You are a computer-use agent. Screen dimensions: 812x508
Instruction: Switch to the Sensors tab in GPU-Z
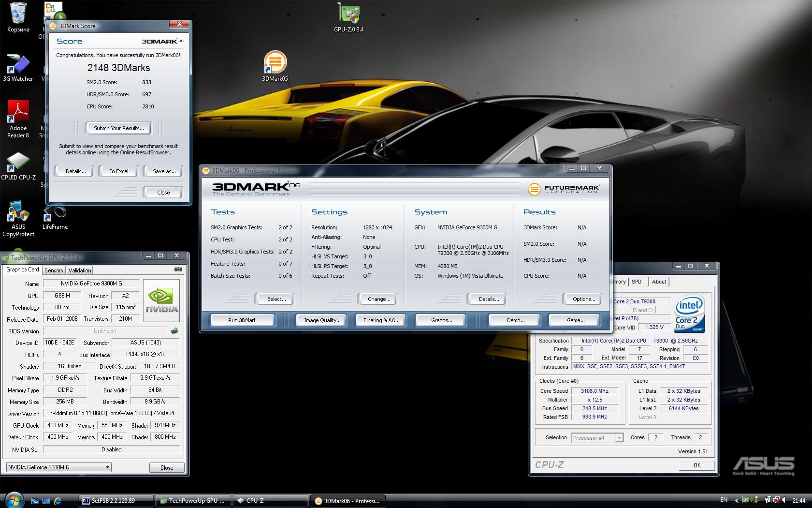click(54, 270)
